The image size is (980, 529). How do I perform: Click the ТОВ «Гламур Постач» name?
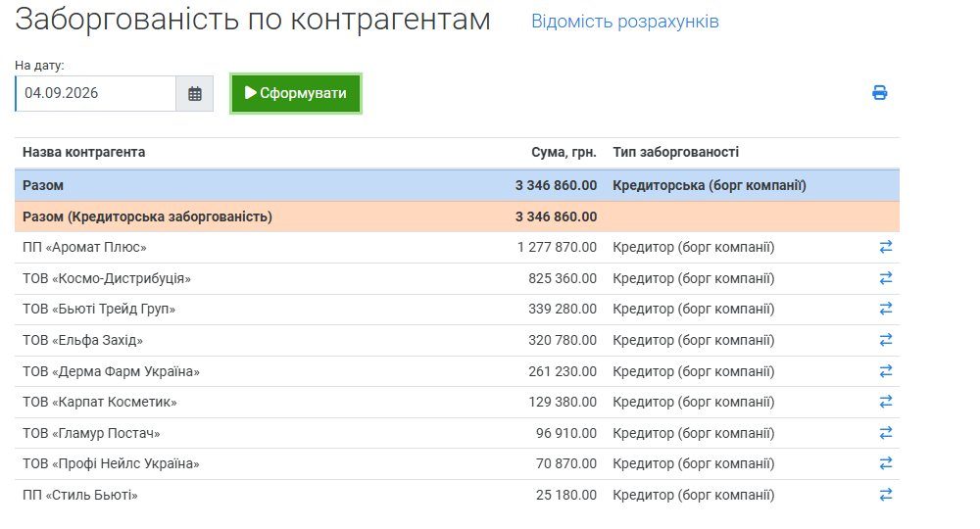[x=91, y=433]
